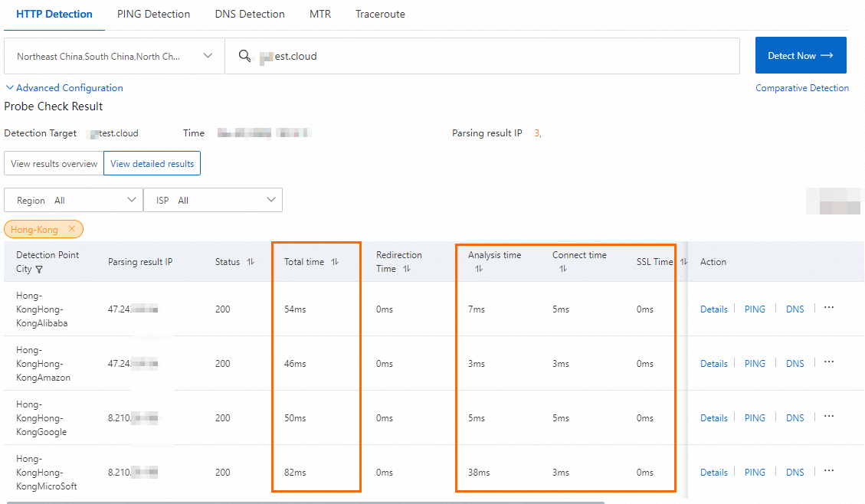865x504 pixels.
Task: Open the Comparative Detection link
Action: (x=802, y=88)
